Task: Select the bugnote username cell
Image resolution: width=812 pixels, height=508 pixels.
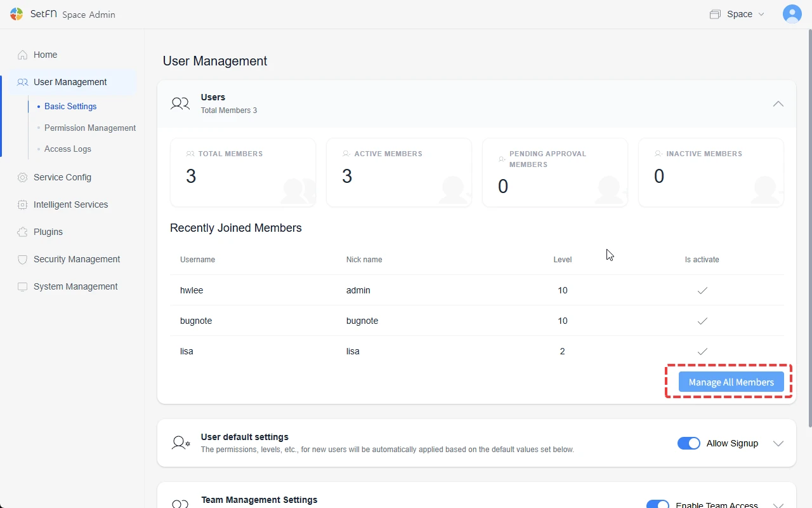Action: [196, 321]
